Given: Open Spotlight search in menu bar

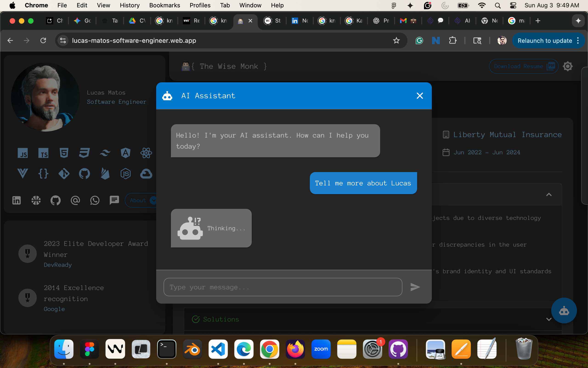Looking at the screenshot, I should pyautogui.click(x=498, y=5).
